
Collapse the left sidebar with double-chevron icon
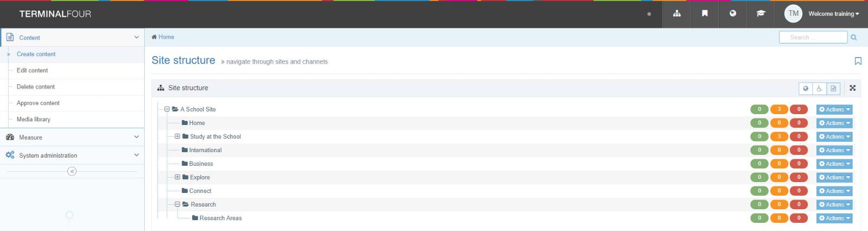72,171
